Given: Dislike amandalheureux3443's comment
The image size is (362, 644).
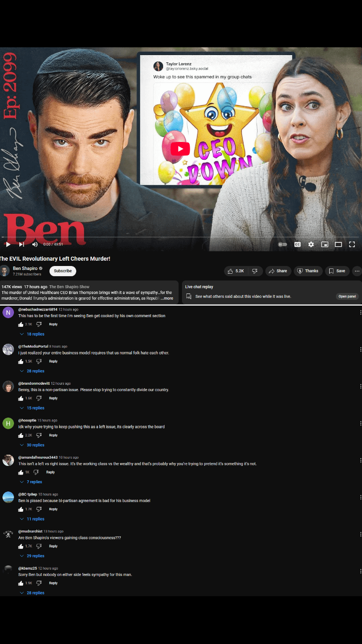Looking at the screenshot, I should (36, 472).
